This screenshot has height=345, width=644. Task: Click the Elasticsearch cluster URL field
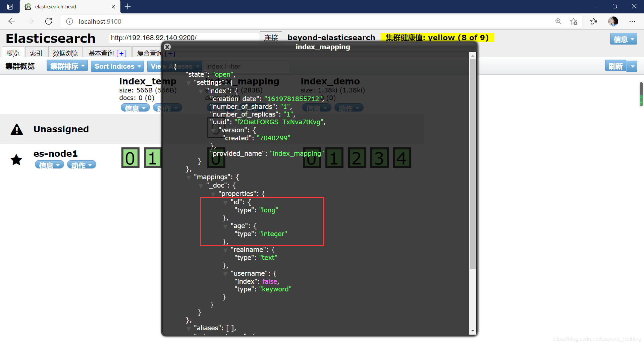click(184, 38)
